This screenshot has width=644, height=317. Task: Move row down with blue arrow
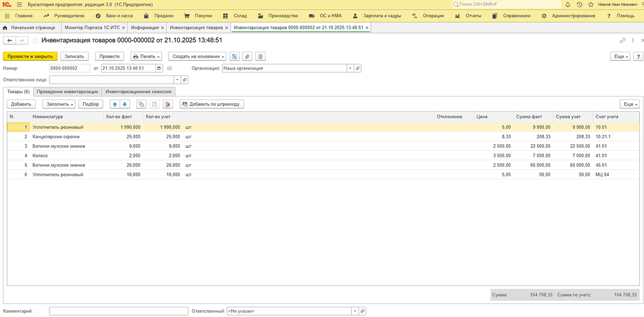pos(125,104)
